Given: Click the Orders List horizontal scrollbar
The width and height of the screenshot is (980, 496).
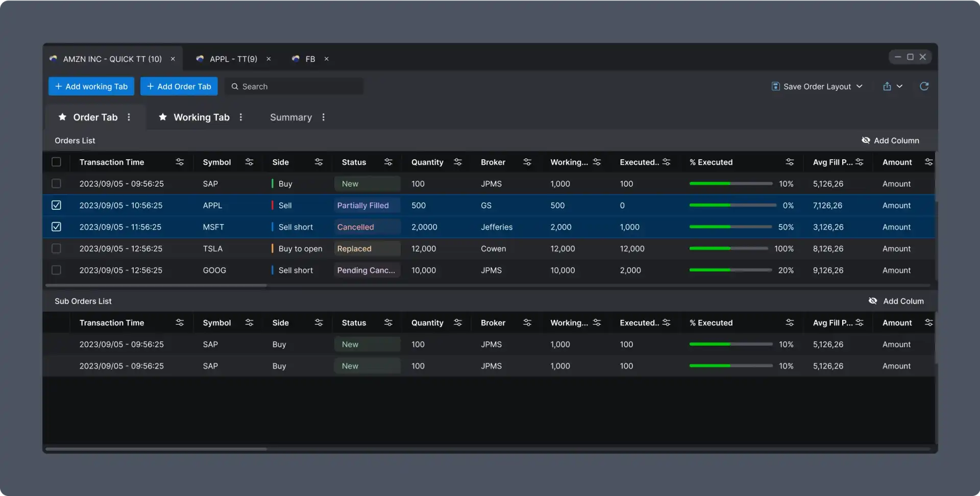Looking at the screenshot, I should pos(156,285).
